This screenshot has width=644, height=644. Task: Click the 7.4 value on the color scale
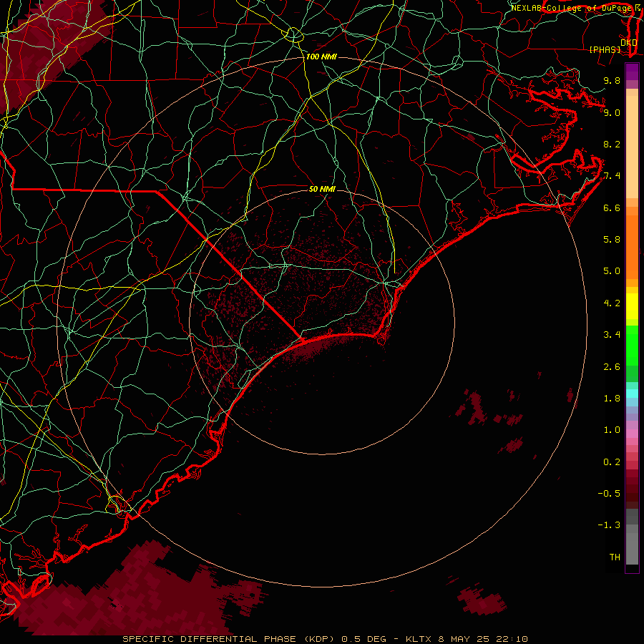point(612,176)
